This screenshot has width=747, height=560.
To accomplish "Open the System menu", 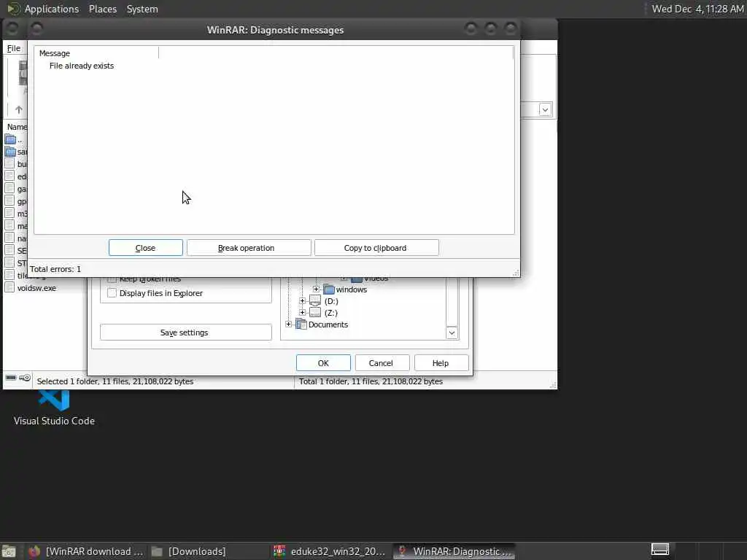I will point(142,9).
